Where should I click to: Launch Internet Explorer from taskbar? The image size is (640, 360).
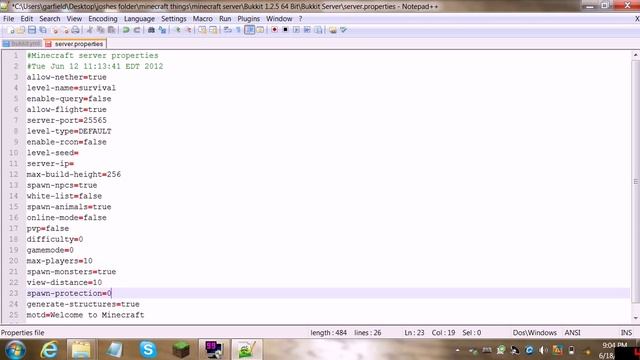[x=49, y=350]
